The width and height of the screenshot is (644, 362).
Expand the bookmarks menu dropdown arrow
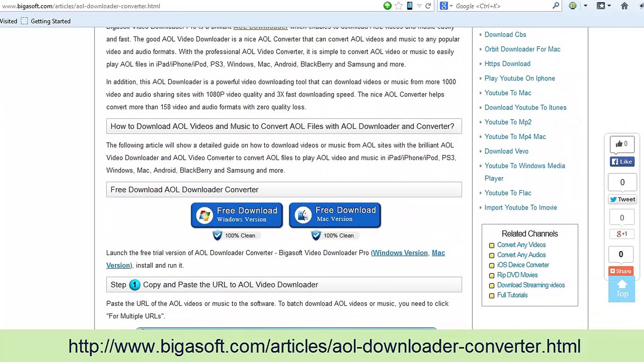pyautogui.click(x=609, y=6)
